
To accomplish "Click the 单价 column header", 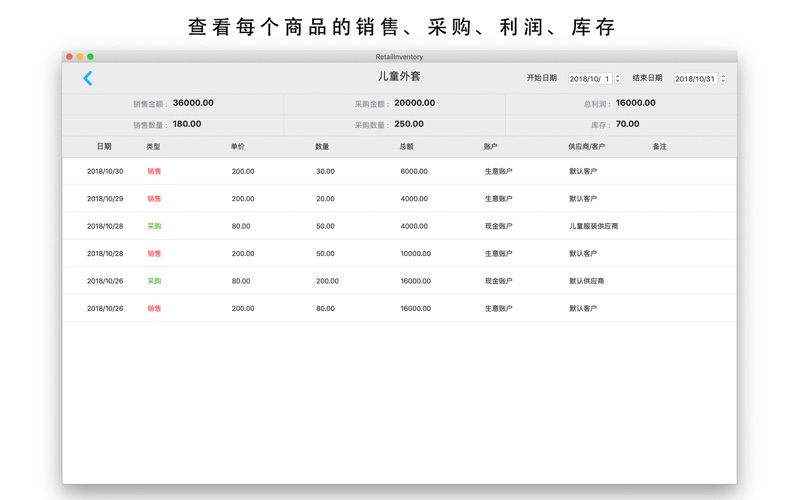I will [x=238, y=147].
